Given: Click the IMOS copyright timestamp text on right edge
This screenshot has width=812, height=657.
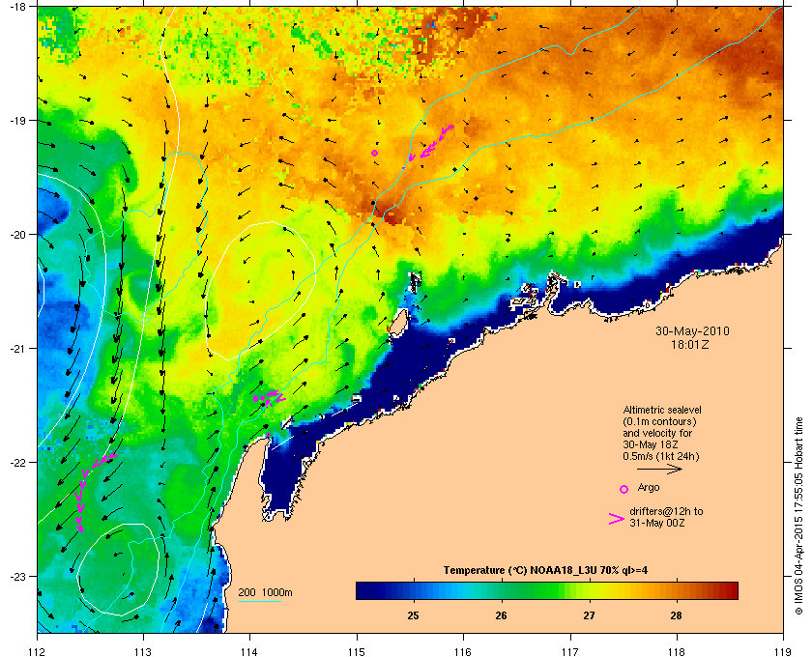Looking at the screenshot, I should [799, 517].
